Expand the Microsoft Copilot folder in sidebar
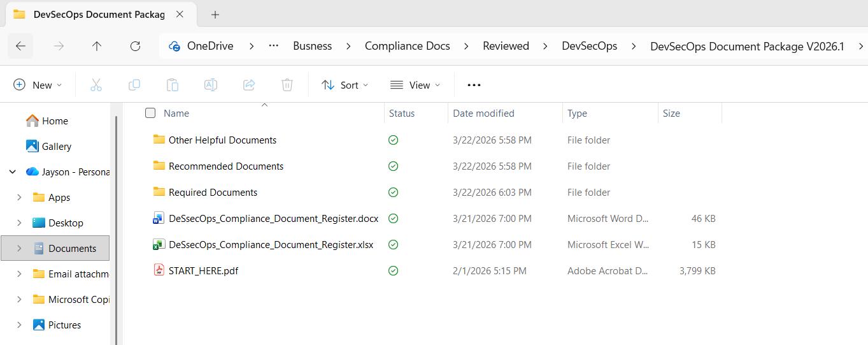This screenshot has width=868, height=345. coord(19,299)
